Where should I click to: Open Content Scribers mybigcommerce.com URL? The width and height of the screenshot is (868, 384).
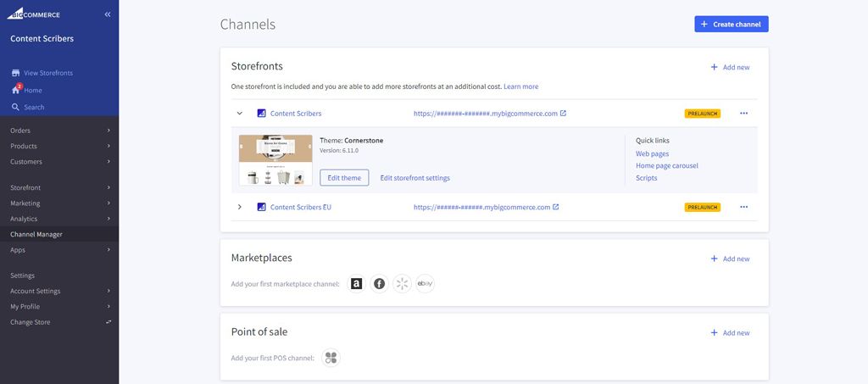(x=486, y=114)
